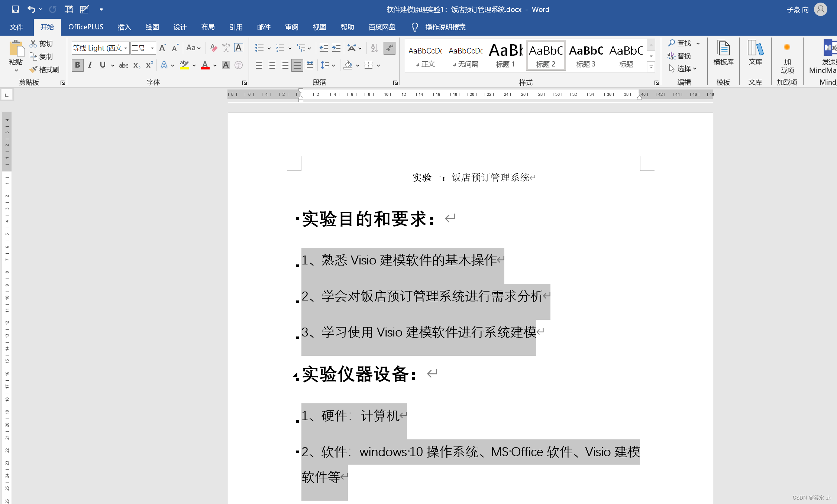The width and height of the screenshot is (837, 504).
Task: Click the Format Painter brush icon
Action: (34, 69)
